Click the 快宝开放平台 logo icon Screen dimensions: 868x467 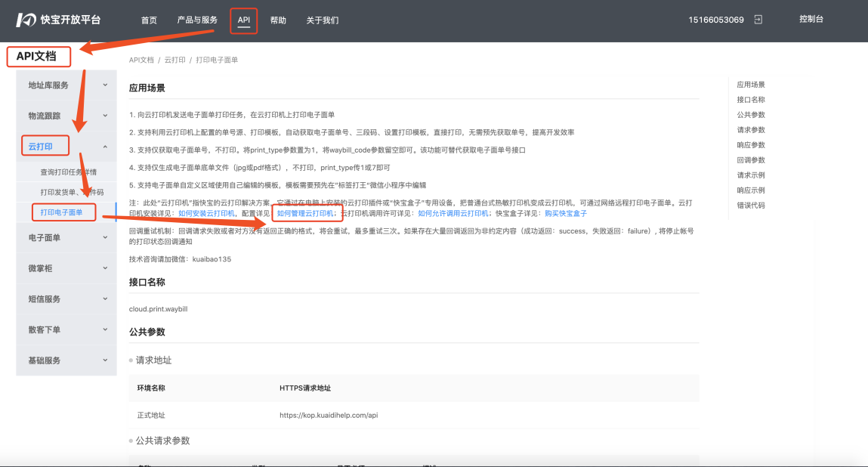[26, 20]
